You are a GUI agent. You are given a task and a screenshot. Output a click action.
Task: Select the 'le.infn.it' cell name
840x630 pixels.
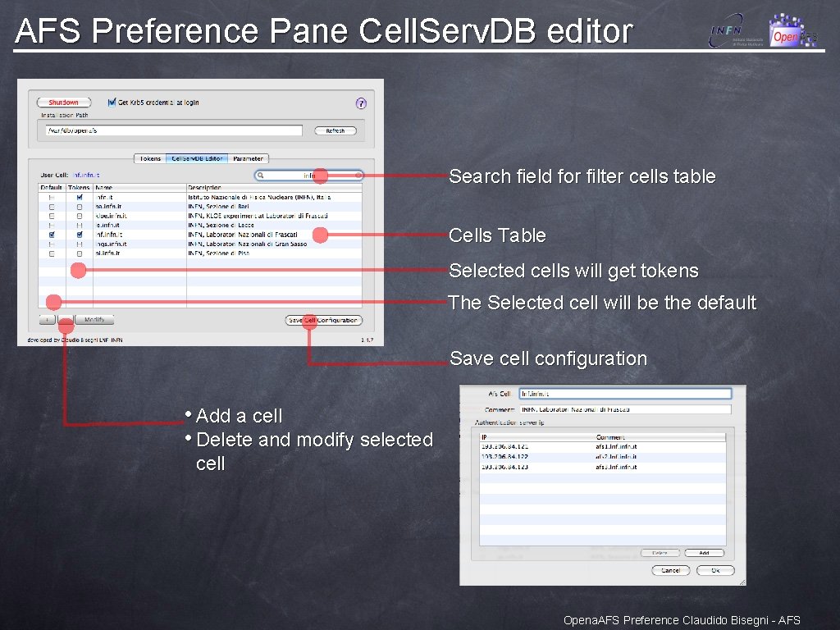click(107, 225)
